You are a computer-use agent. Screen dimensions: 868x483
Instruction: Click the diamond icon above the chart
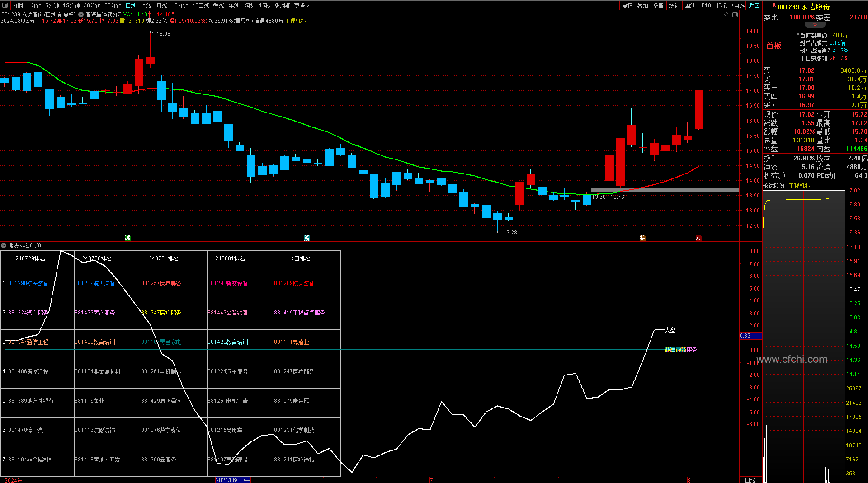coord(726,14)
